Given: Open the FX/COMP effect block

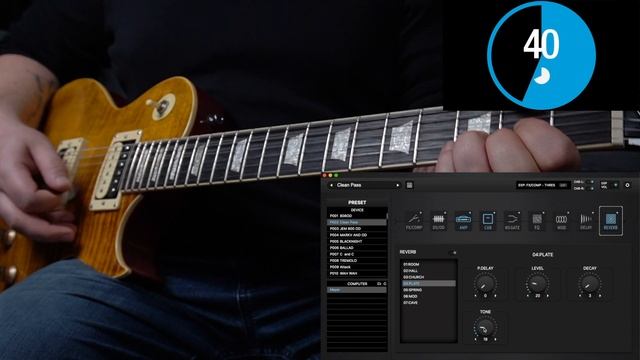Looking at the screenshot, I should [414, 221].
